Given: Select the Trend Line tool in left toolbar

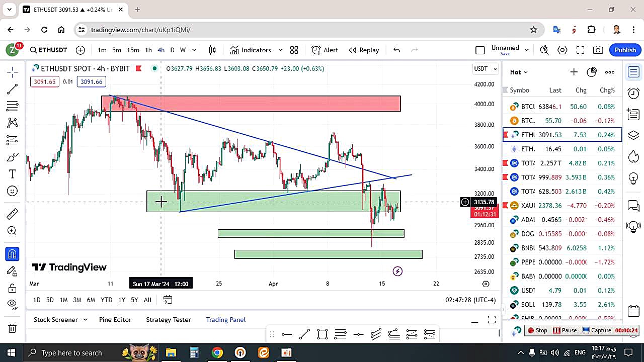Looking at the screenshot, I should pos(13,89).
